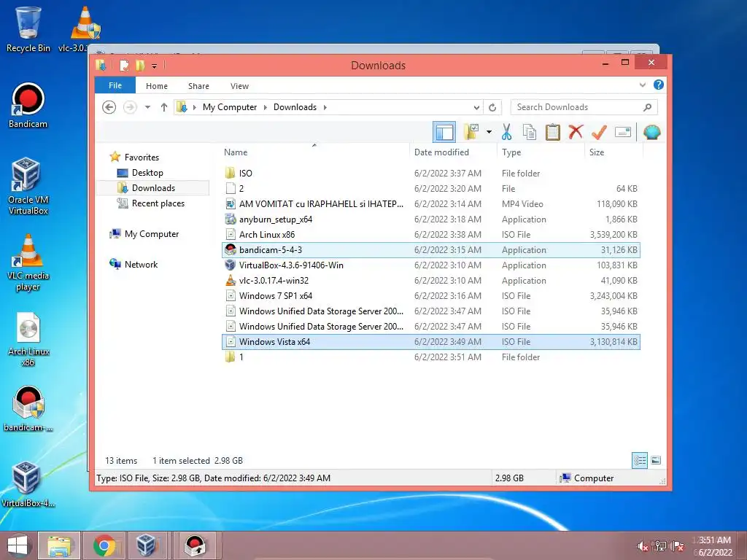Click the folder options toolbar icon
This screenshot has width=747, height=560.
click(x=471, y=132)
